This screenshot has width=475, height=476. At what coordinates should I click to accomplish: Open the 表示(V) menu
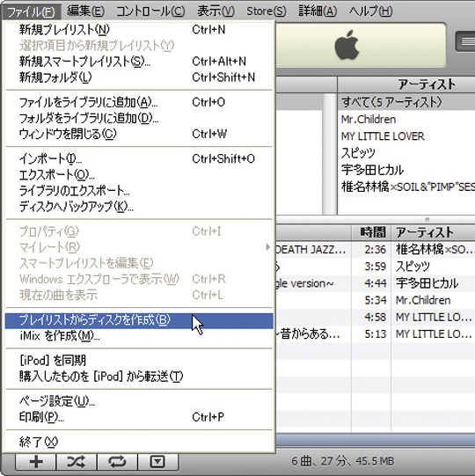216,11
